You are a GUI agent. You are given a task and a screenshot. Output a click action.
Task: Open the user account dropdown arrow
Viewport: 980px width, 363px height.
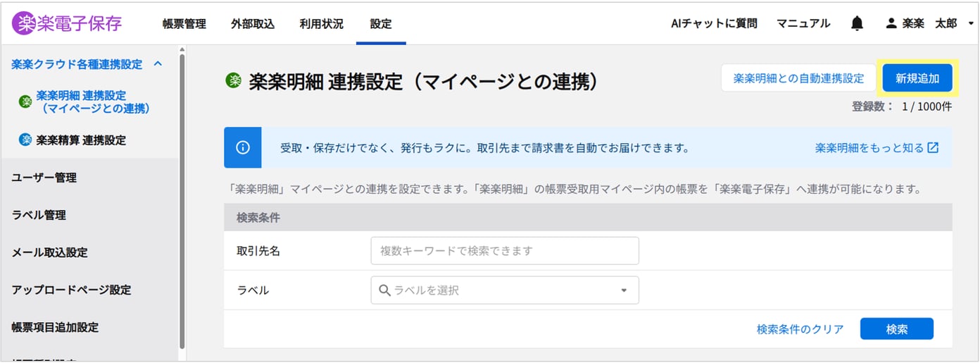pos(971,24)
